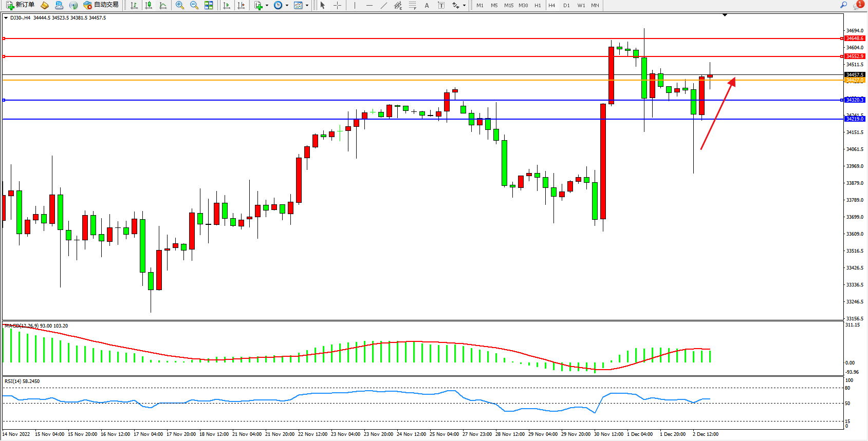Image resolution: width=868 pixels, height=441 pixels.
Task: Select the crosshair tool
Action: pos(337,5)
